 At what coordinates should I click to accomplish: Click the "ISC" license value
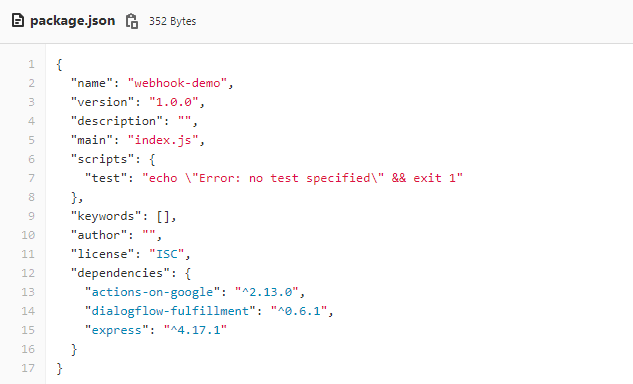point(167,254)
